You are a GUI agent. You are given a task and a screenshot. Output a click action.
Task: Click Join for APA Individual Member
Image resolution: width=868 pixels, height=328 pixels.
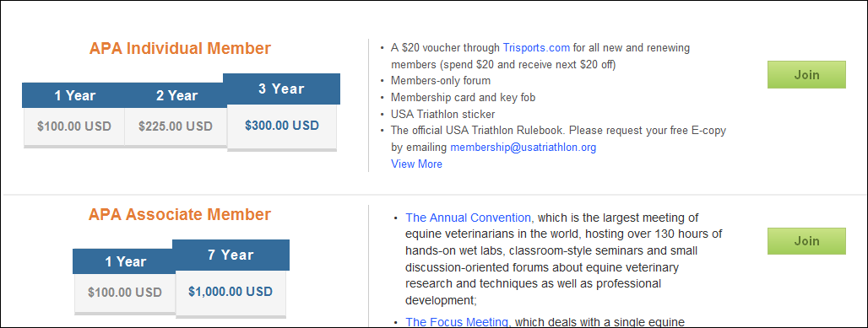806,75
